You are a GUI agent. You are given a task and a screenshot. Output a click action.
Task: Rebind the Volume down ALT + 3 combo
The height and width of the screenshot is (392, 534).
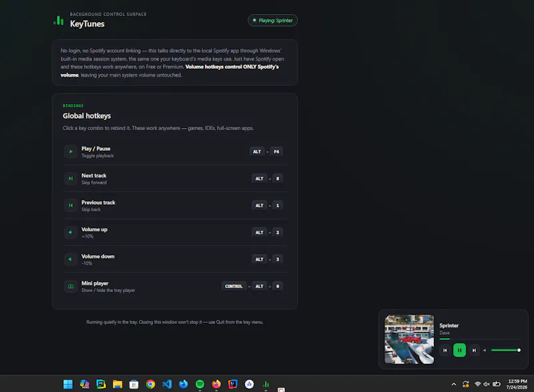268,259
